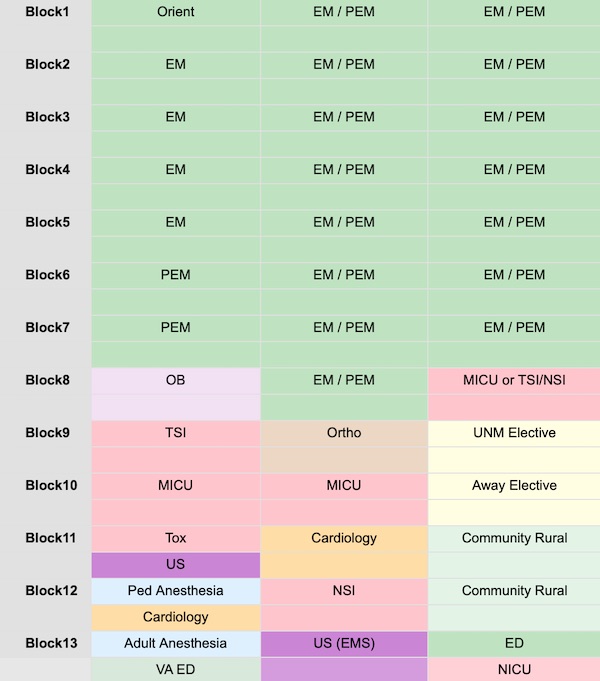Select the VA ED cell
The image size is (600, 681).
click(176, 669)
